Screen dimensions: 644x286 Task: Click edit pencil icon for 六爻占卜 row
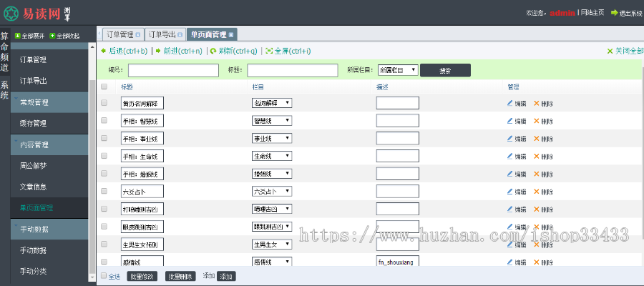coord(509,191)
